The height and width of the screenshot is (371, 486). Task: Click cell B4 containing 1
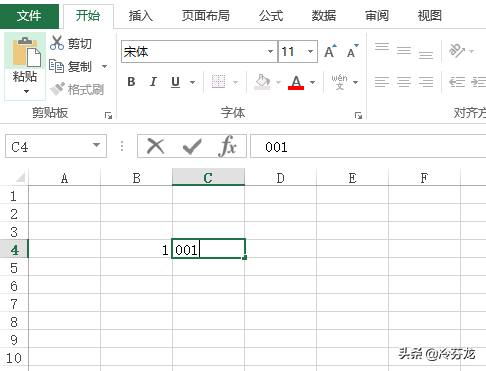pyautogui.click(x=136, y=249)
